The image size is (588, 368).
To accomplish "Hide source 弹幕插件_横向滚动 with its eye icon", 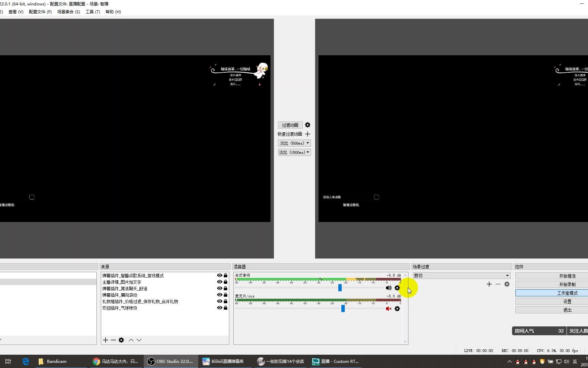I will (220, 295).
